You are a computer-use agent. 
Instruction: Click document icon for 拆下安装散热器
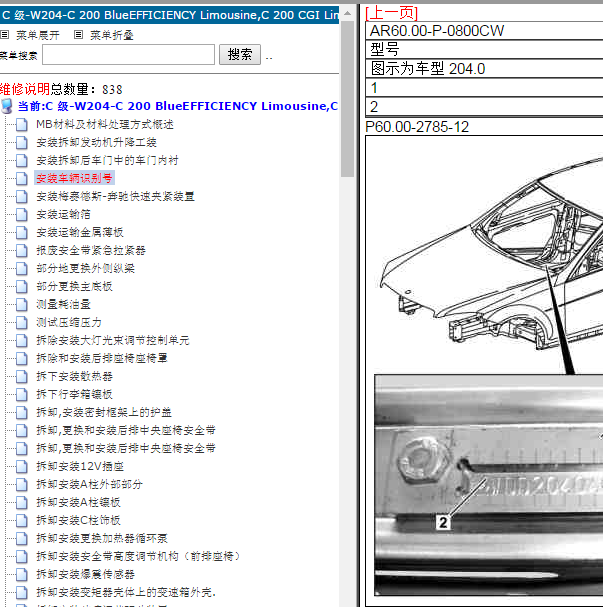click(22, 377)
